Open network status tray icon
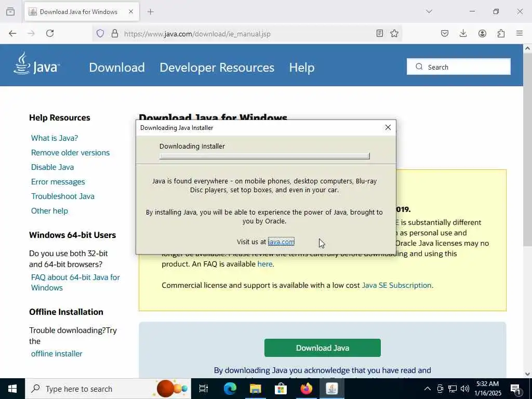The width and height of the screenshot is (532, 399). pyautogui.click(x=453, y=389)
